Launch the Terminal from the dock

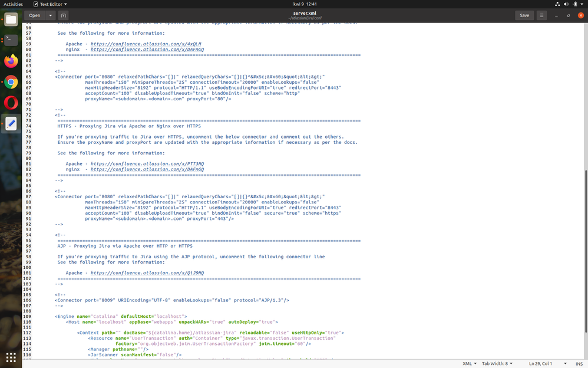tap(11, 40)
